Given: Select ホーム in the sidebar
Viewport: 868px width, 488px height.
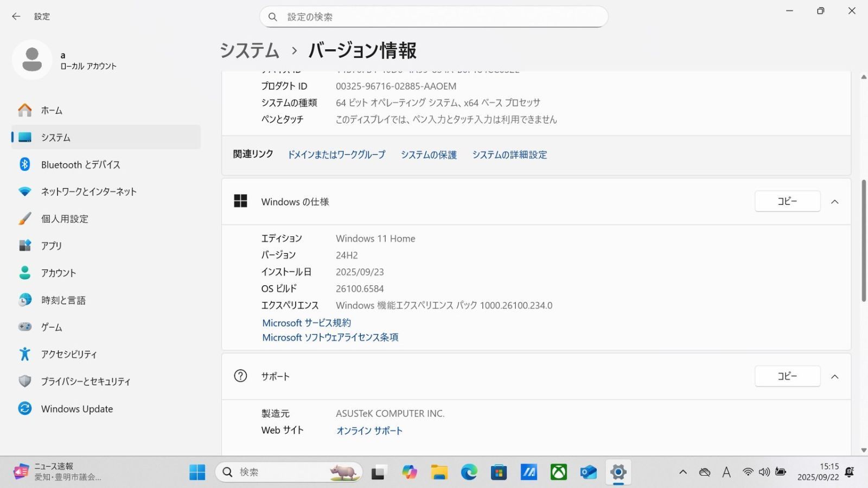Looking at the screenshot, I should pyautogui.click(x=52, y=110).
